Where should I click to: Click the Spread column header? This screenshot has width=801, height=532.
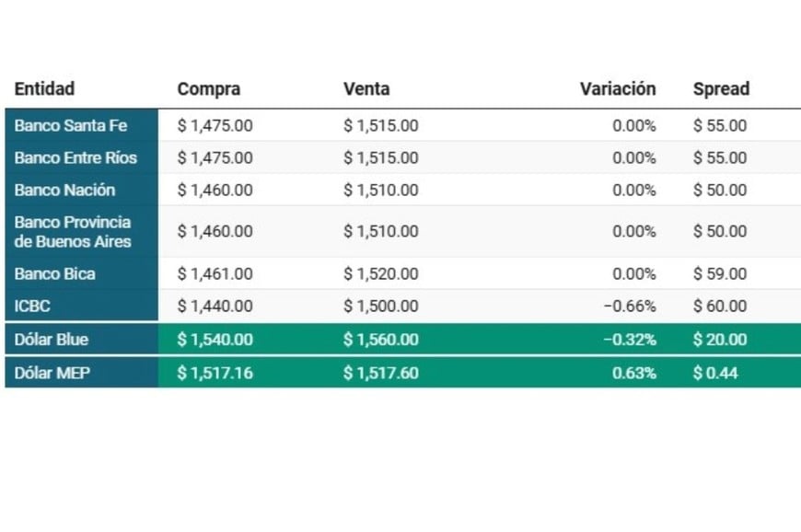tap(721, 89)
